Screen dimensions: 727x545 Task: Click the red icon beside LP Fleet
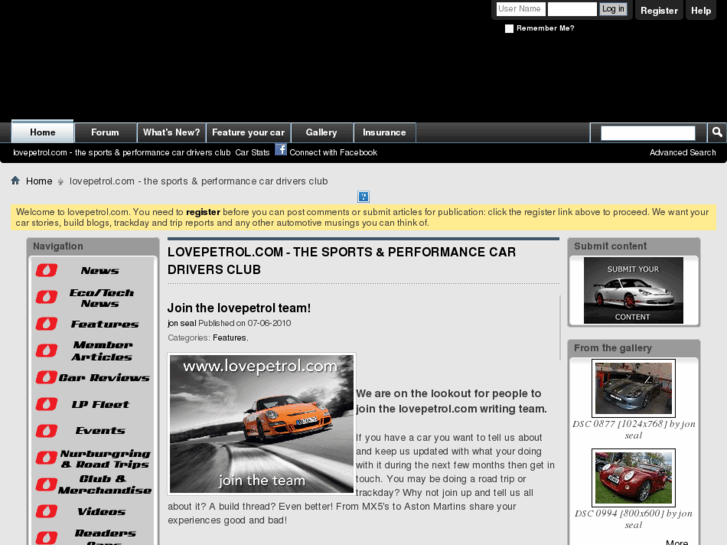click(x=46, y=404)
